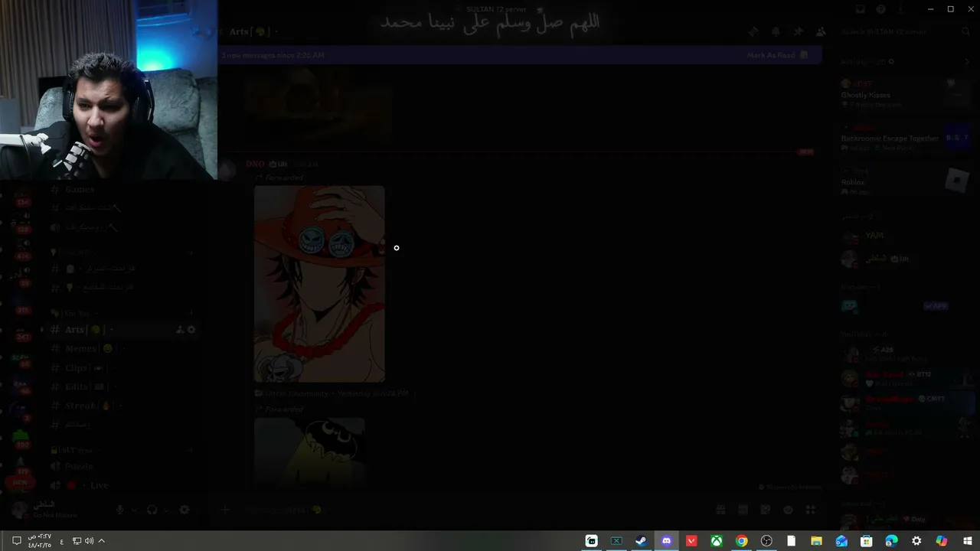
Task: Open the forwarded bat-logo image
Action: 309,452
